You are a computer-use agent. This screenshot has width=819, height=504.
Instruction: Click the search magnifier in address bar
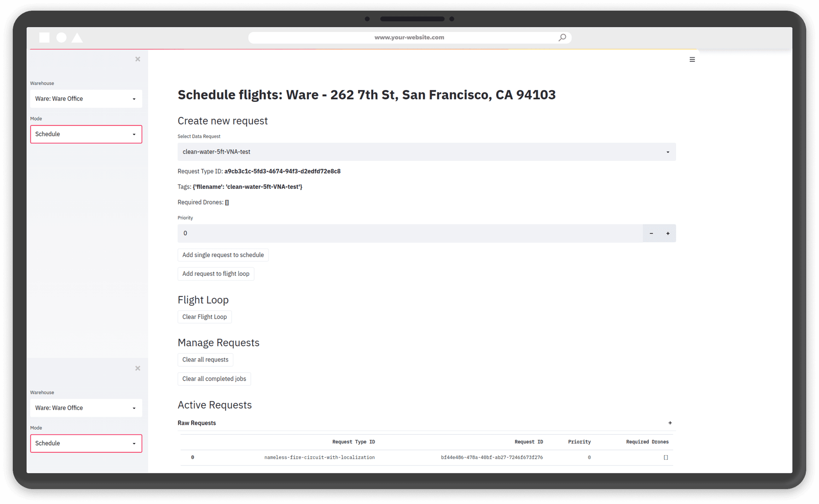[x=562, y=38]
